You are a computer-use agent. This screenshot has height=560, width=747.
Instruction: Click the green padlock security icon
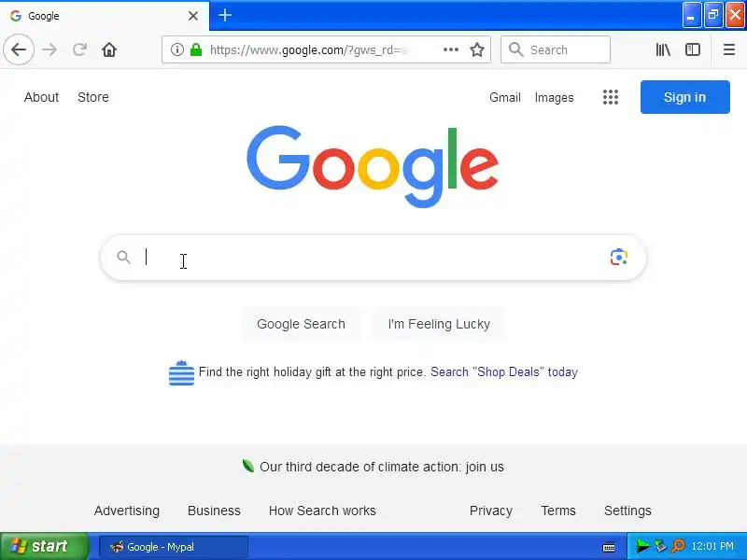(196, 49)
